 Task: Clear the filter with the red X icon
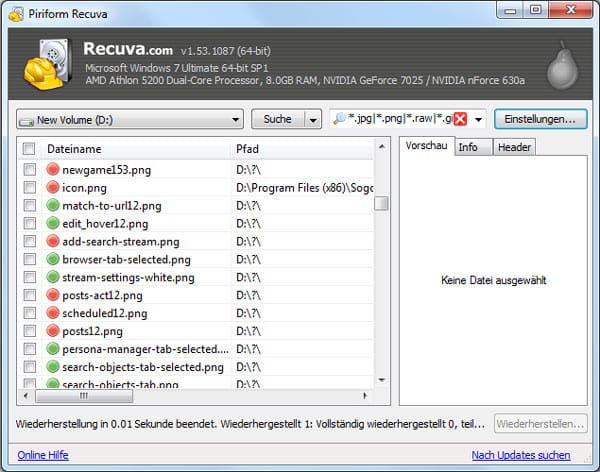(x=460, y=119)
